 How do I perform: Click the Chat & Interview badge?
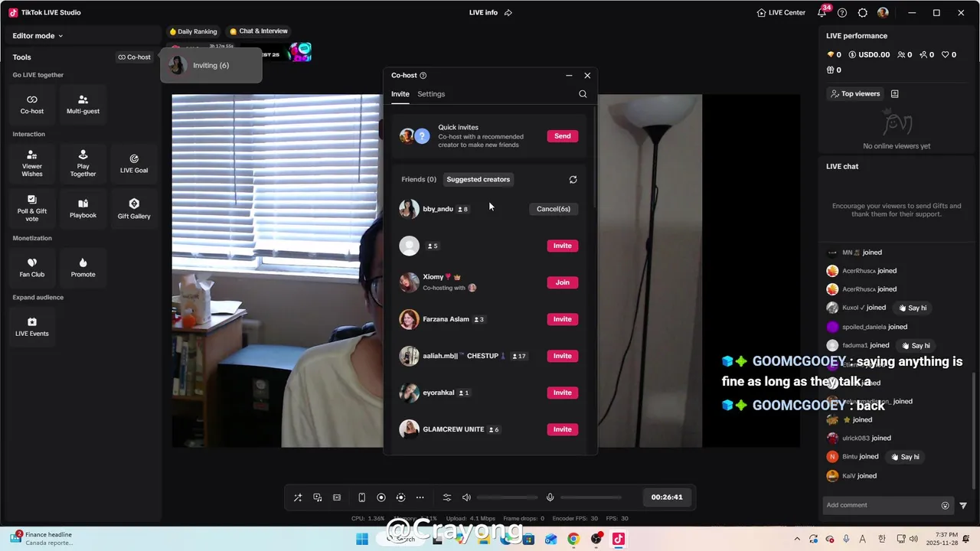click(x=259, y=31)
